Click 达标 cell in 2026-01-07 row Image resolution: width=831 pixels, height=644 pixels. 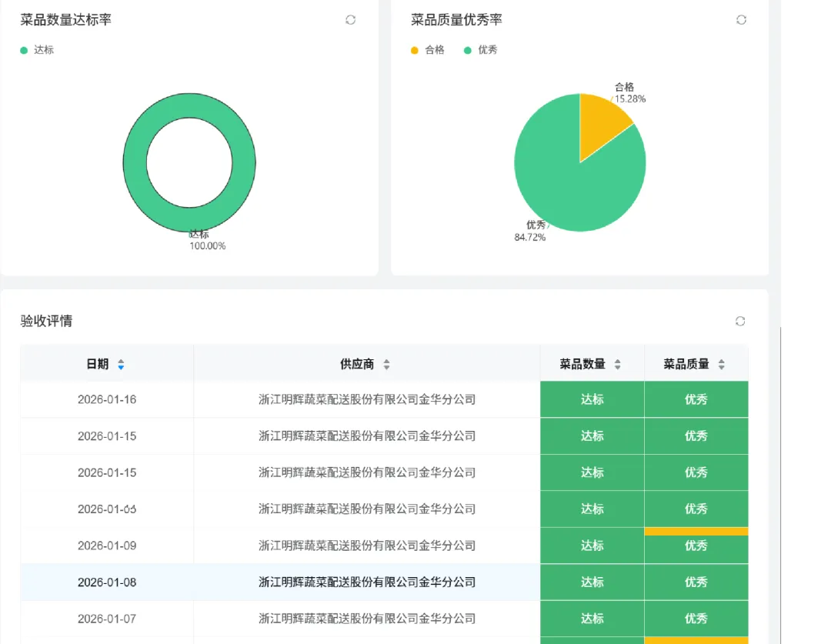pyautogui.click(x=592, y=619)
